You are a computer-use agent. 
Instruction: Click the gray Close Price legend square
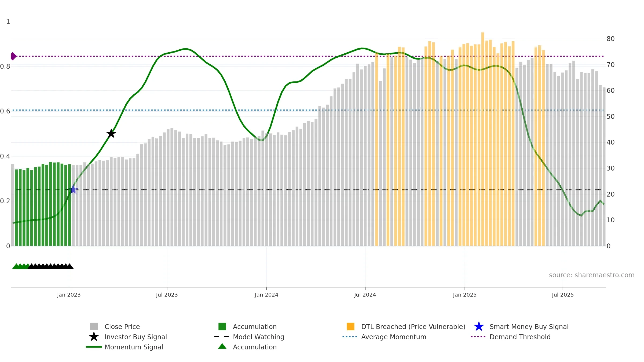pos(94,327)
